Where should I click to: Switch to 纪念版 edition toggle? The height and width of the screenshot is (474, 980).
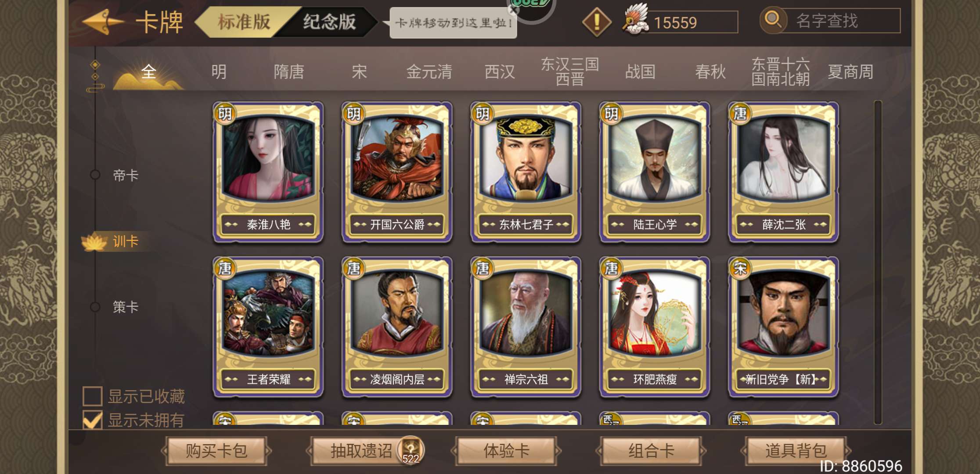(x=329, y=22)
